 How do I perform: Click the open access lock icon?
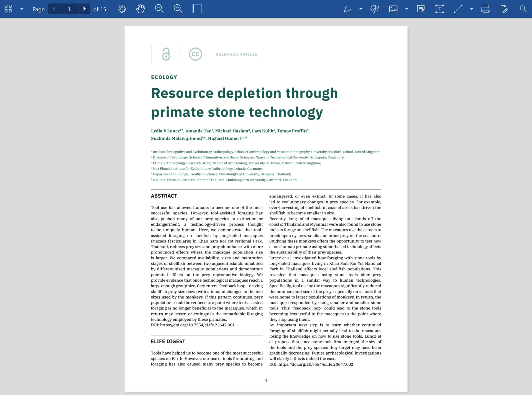pos(166,54)
